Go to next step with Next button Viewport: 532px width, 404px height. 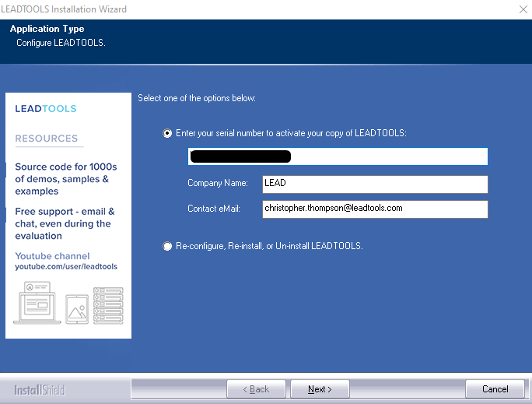click(320, 389)
